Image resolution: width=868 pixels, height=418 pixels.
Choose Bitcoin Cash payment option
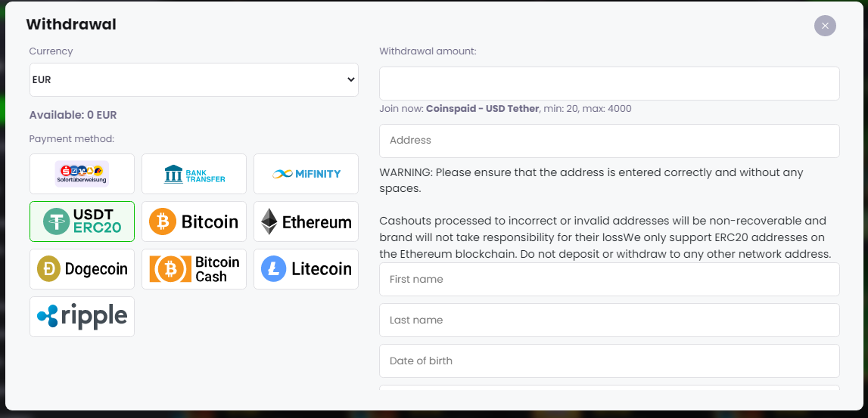click(194, 269)
